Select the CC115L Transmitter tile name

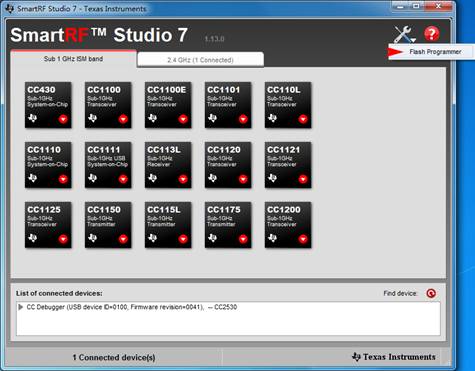(164, 210)
